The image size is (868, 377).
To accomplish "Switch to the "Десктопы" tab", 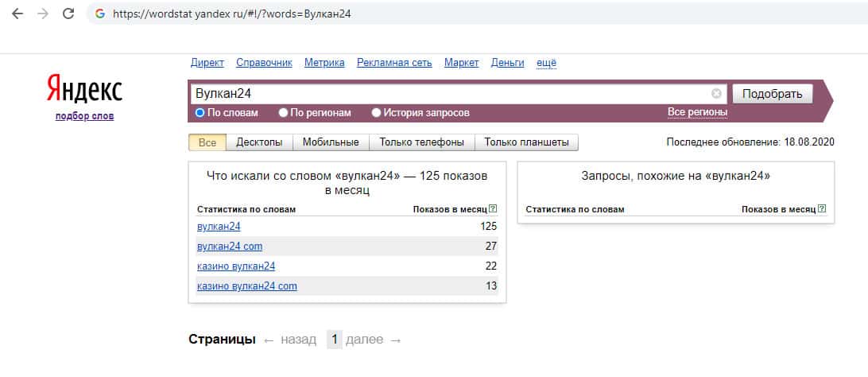I will 259,143.
